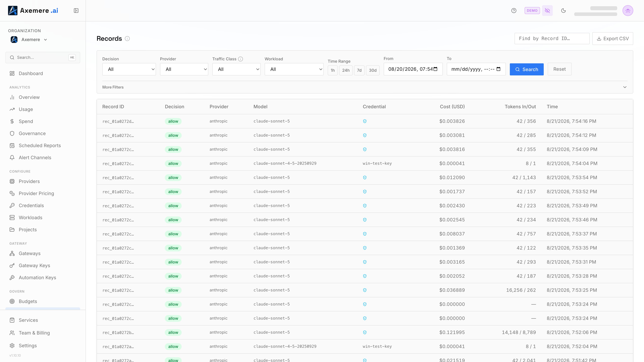The image size is (644, 362).
Task: Click win-test-key credential at 7:54:04 PM
Action: pyautogui.click(x=377, y=163)
